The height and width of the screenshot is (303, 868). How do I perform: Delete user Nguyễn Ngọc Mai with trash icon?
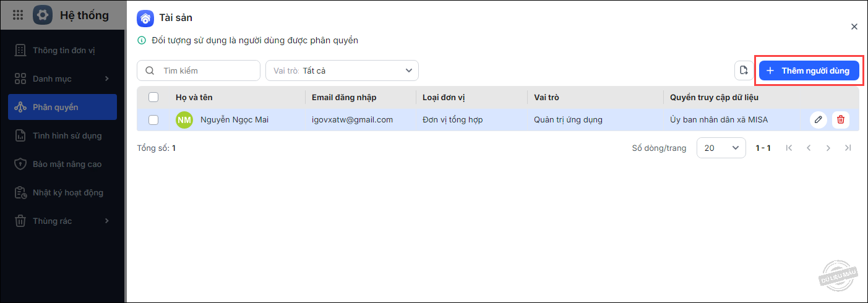point(840,120)
